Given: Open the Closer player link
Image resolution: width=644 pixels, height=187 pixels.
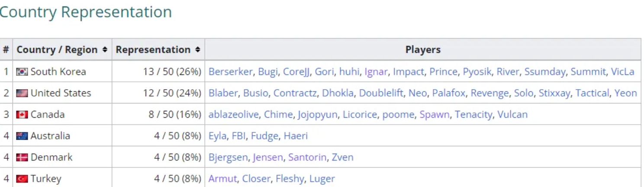Looking at the screenshot, I should [256, 179].
